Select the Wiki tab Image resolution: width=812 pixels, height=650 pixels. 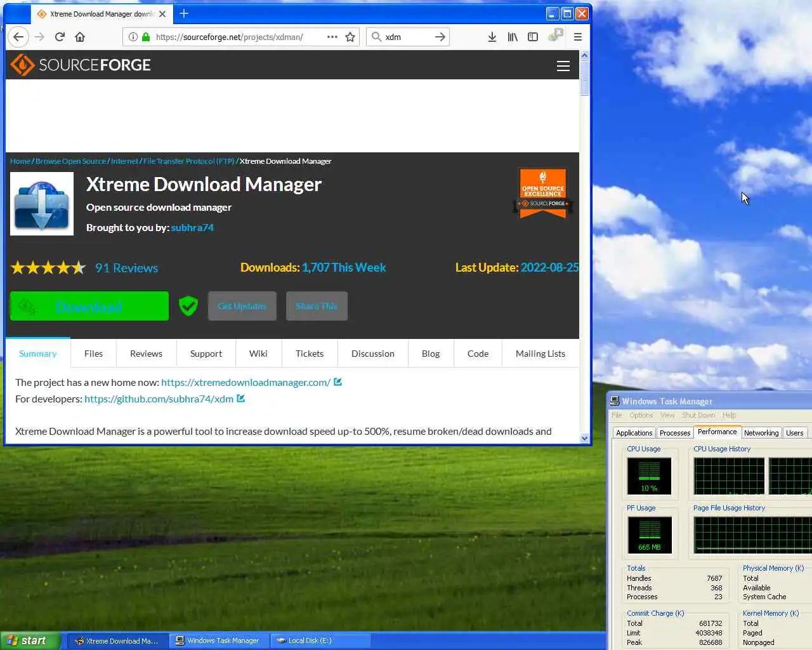coord(258,354)
